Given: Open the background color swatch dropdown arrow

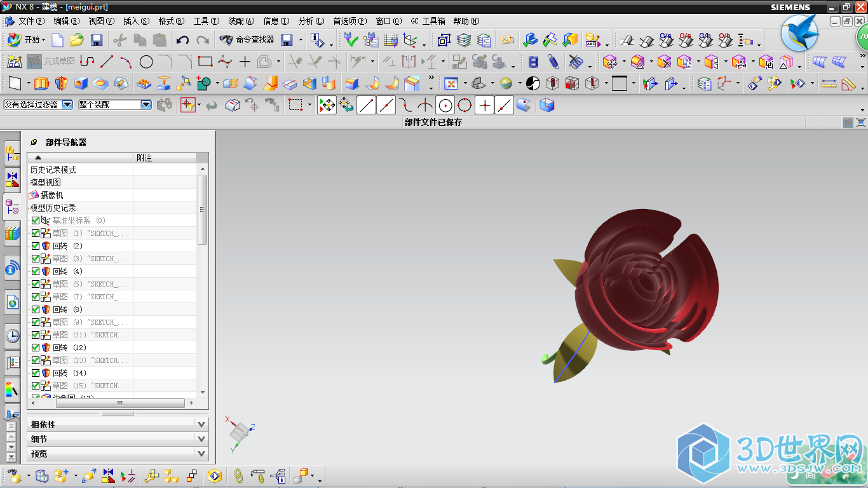Looking at the screenshot, I should (x=634, y=83).
